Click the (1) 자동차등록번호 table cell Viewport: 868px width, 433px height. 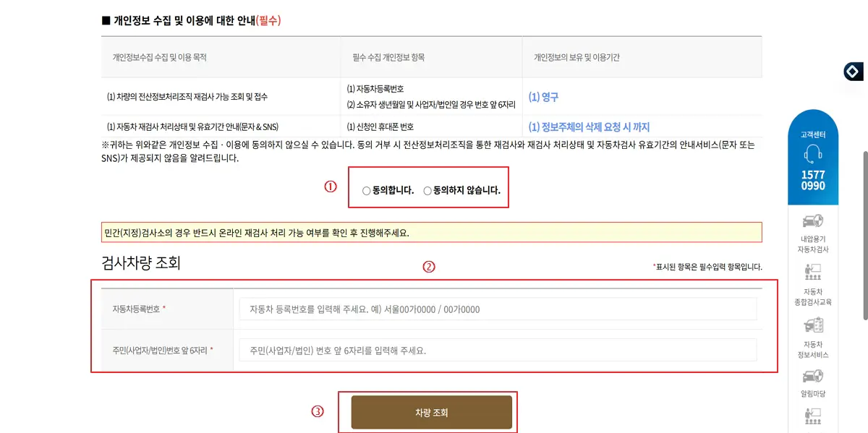pyautogui.click(x=375, y=89)
